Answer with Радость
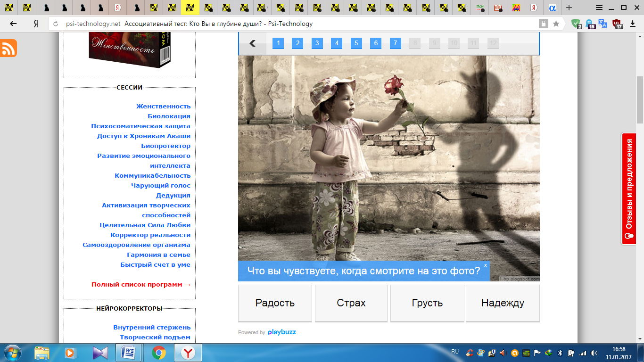This screenshot has width=644, height=362. click(275, 303)
